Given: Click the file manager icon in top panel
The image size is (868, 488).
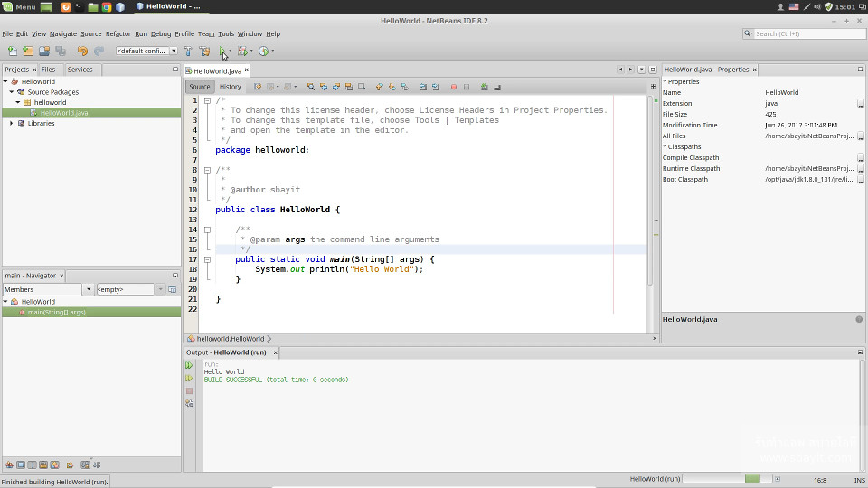Looking at the screenshot, I should click(x=93, y=6).
